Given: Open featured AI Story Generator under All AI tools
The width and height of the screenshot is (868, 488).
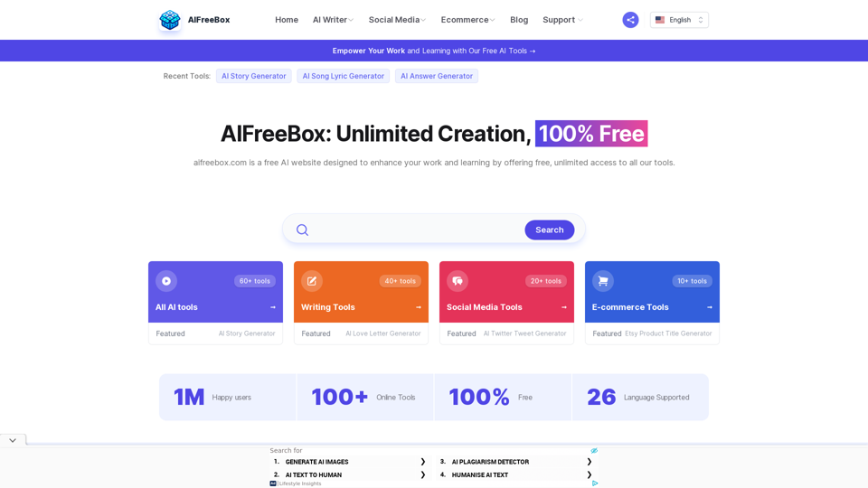Looking at the screenshot, I should pyautogui.click(x=247, y=333).
